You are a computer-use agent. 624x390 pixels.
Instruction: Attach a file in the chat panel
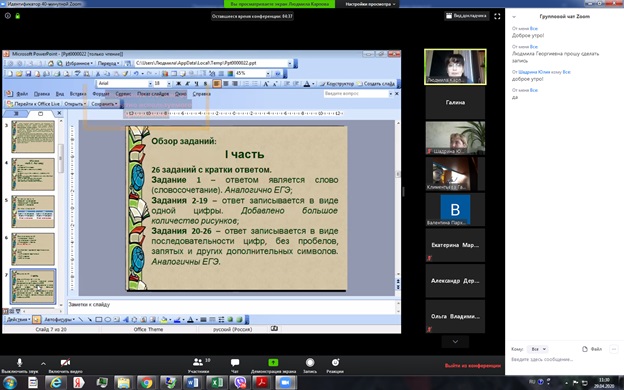click(x=592, y=349)
